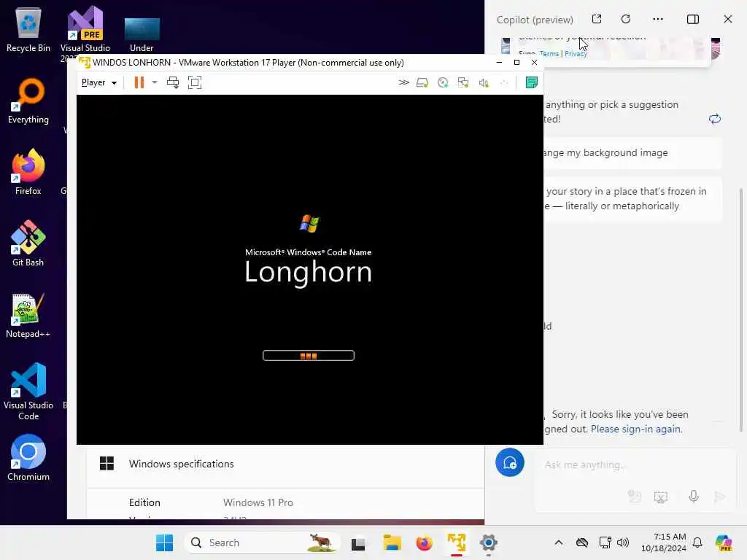The height and width of the screenshot is (560, 747).
Task: Open Copilot link in new window
Action: (597, 19)
